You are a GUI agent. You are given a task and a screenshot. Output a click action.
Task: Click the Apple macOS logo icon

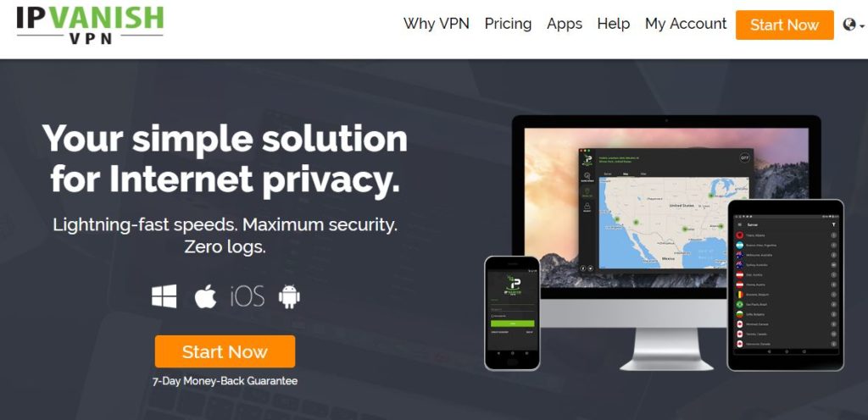coord(205,296)
